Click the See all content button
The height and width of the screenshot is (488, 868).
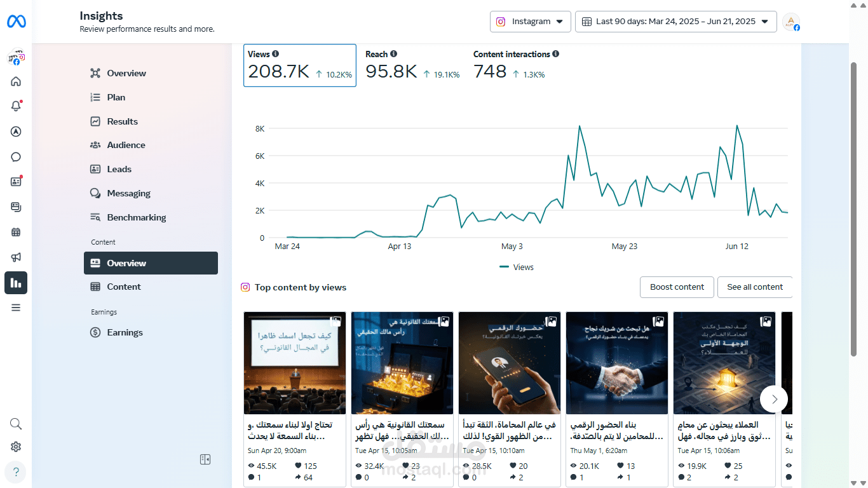coord(755,287)
